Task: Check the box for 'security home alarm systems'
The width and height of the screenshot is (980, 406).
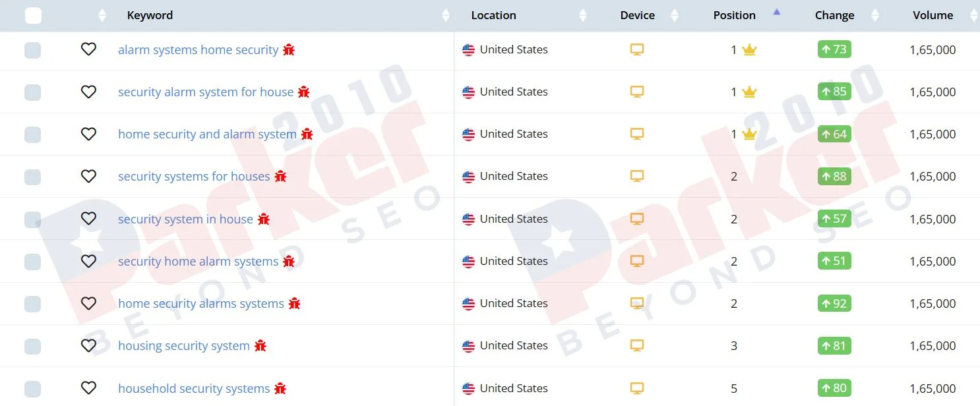Action: [32, 262]
